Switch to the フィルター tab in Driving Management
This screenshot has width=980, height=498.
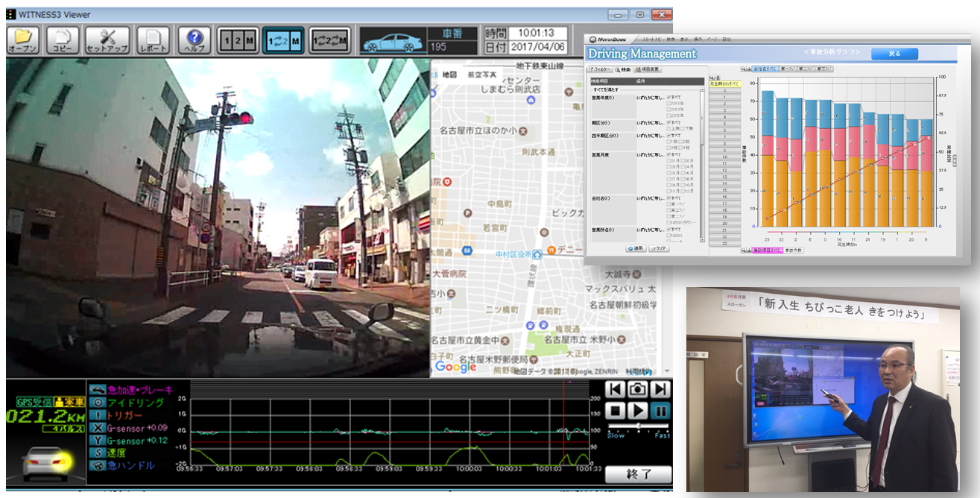click(599, 69)
